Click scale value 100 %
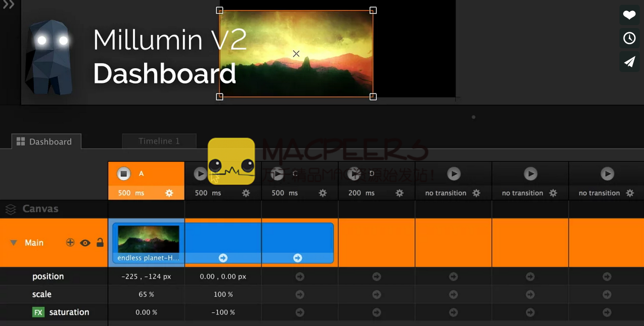This screenshot has height=326, width=644. click(223, 294)
